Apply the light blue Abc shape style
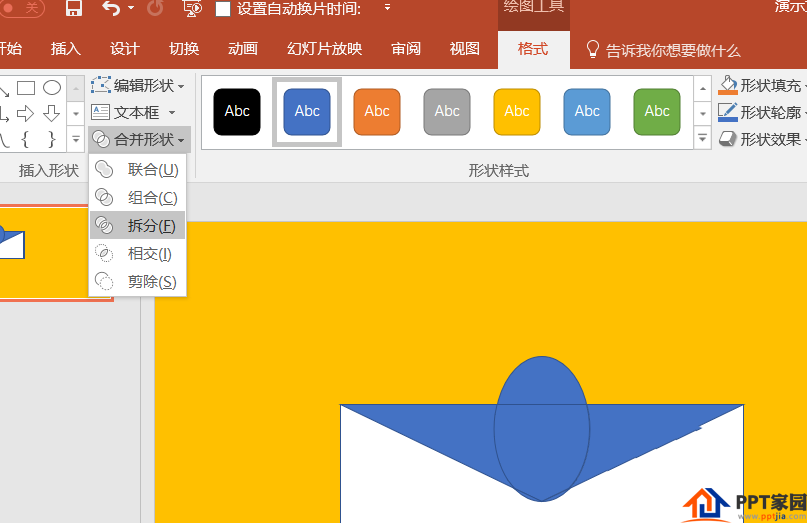Image resolution: width=807 pixels, height=523 pixels. pyautogui.click(x=587, y=112)
